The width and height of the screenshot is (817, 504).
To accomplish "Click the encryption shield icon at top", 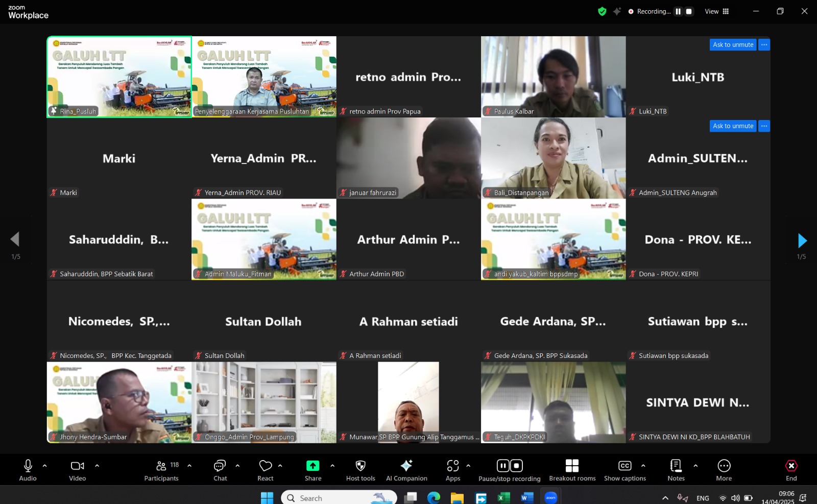I will pos(602,11).
